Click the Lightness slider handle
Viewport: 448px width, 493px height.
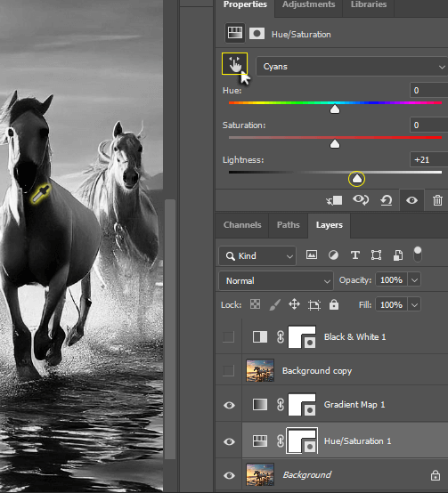pyautogui.click(x=357, y=179)
